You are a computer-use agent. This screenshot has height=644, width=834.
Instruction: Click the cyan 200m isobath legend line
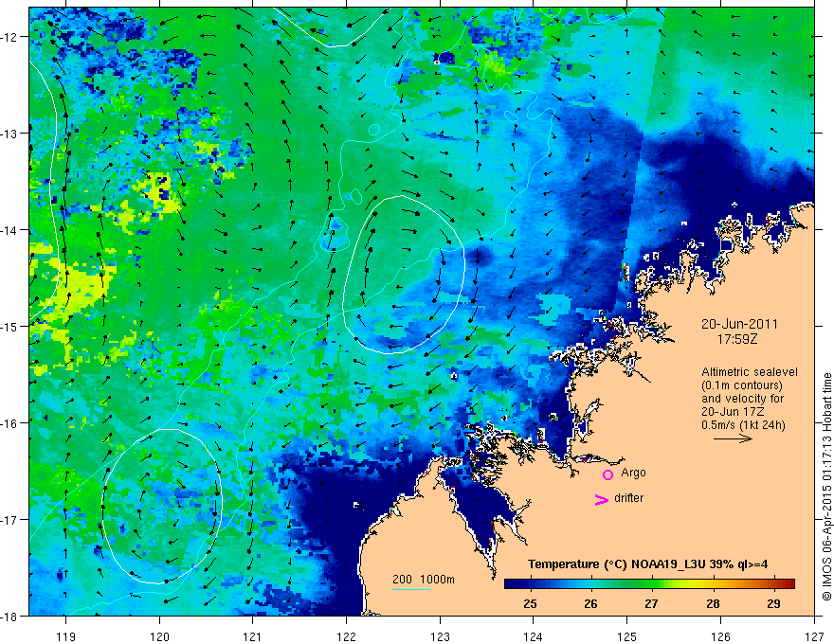(x=411, y=589)
